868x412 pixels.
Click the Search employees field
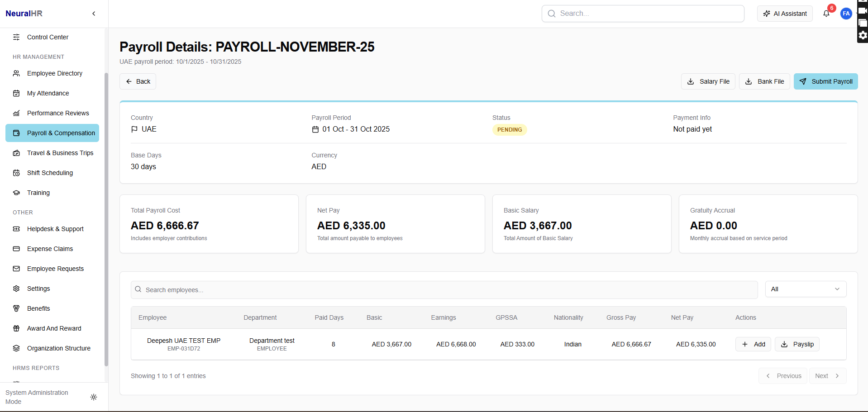pos(444,290)
